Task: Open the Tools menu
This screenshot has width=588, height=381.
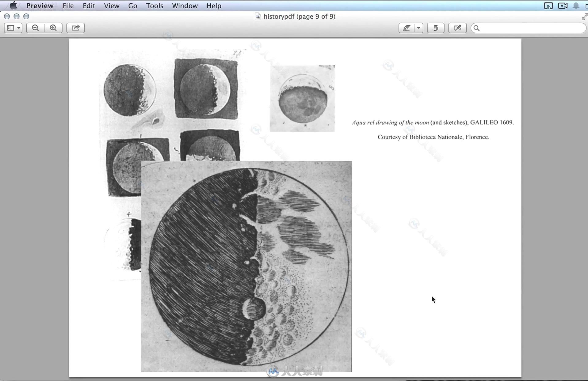Action: point(155,6)
